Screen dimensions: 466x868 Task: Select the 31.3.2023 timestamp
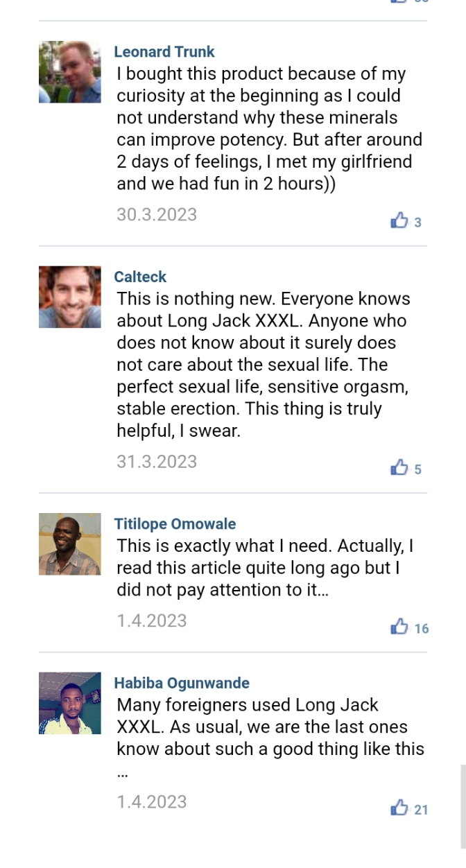pyautogui.click(x=157, y=462)
